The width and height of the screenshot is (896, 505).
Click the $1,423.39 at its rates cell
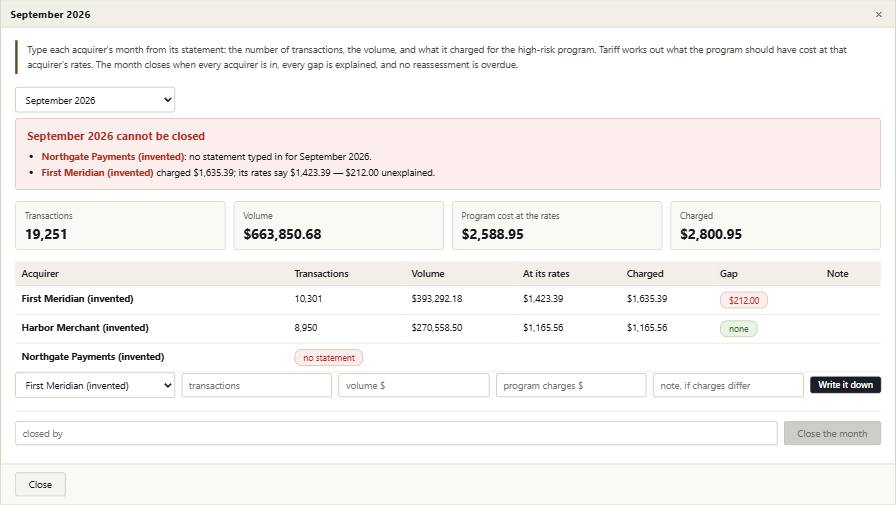tap(543, 298)
